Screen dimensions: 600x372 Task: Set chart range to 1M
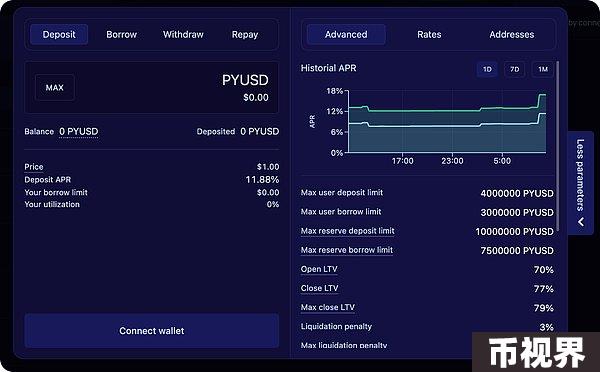coord(543,69)
